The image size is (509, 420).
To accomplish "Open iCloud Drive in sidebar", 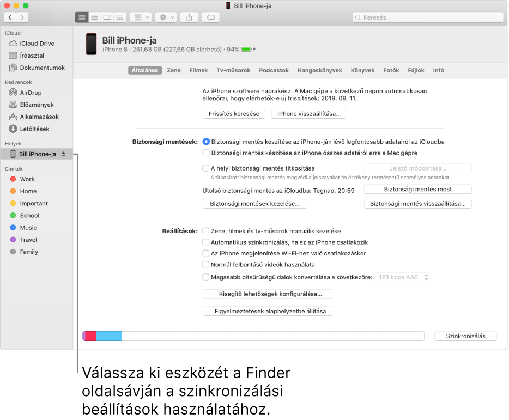I will coord(37,44).
